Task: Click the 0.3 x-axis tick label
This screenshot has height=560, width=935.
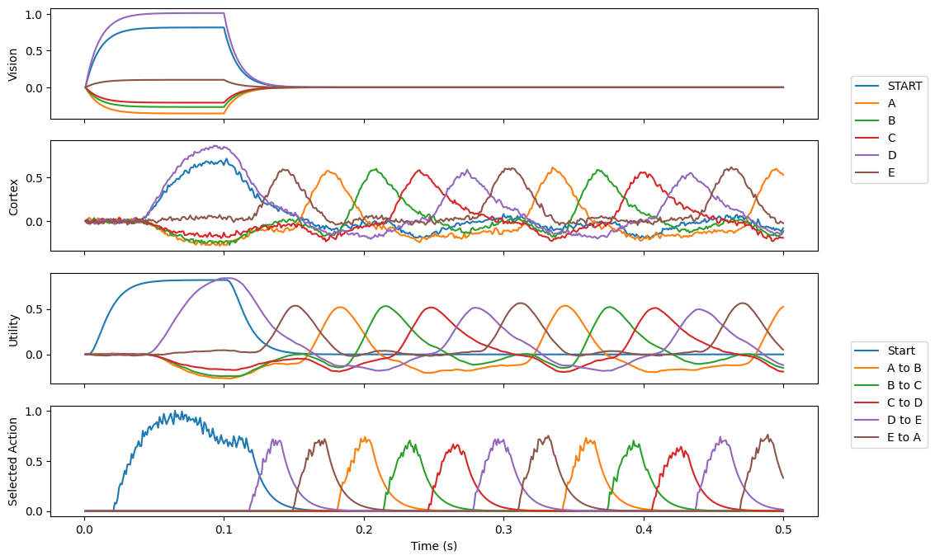Action: [504, 529]
